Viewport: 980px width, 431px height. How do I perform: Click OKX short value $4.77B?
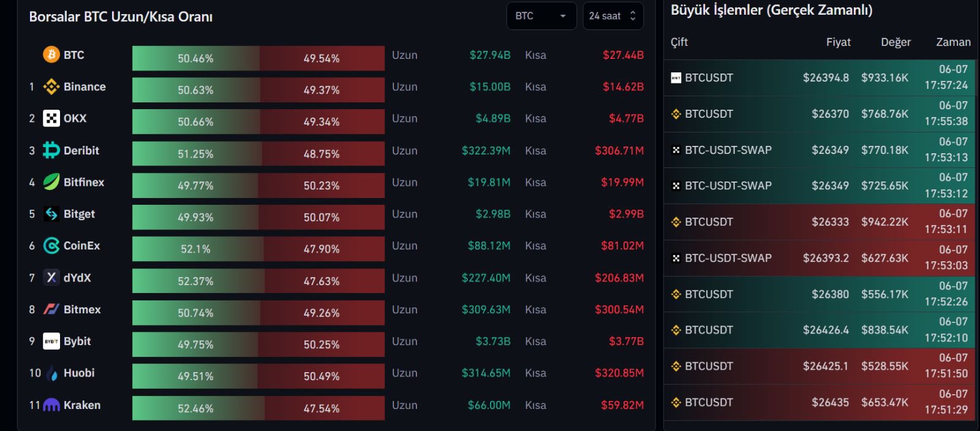pyautogui.click(x=626, y=118)
